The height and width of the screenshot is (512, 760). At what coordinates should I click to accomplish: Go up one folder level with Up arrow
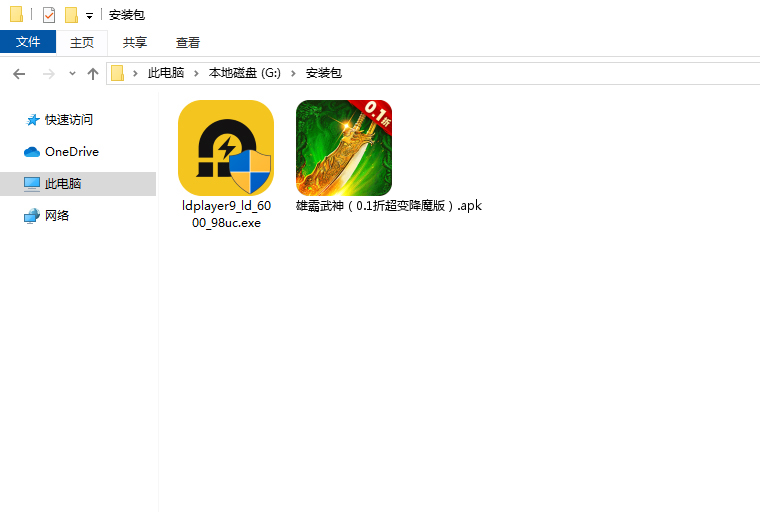tap(93, 73)
